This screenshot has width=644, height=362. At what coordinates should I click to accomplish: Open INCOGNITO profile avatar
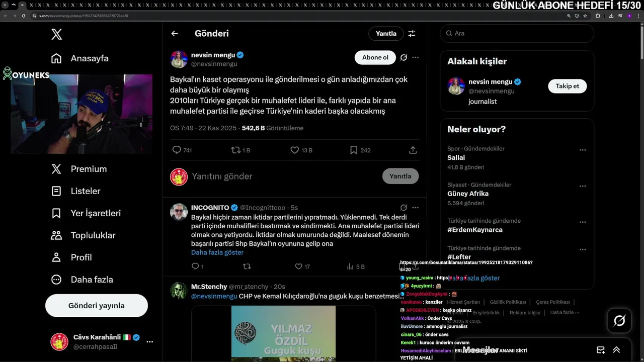(179, 212)
